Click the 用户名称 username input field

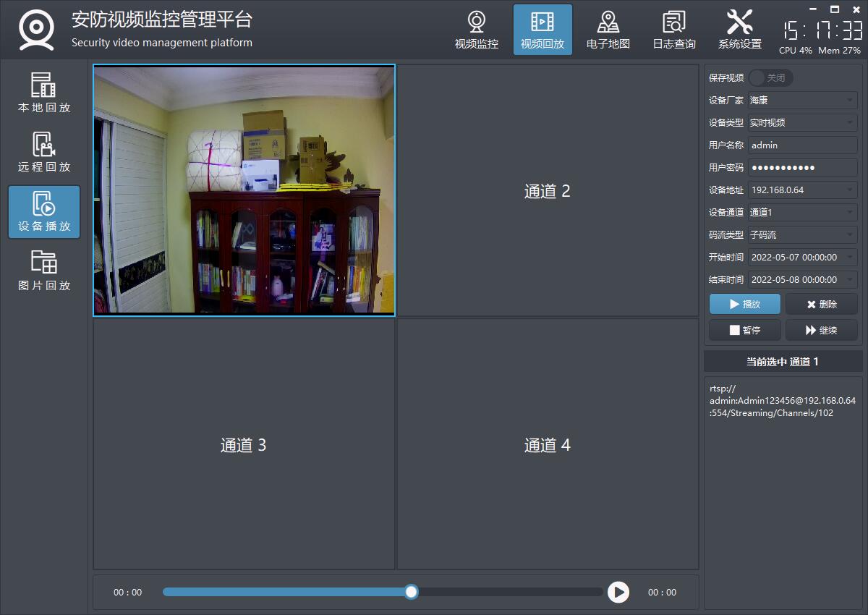802,145
